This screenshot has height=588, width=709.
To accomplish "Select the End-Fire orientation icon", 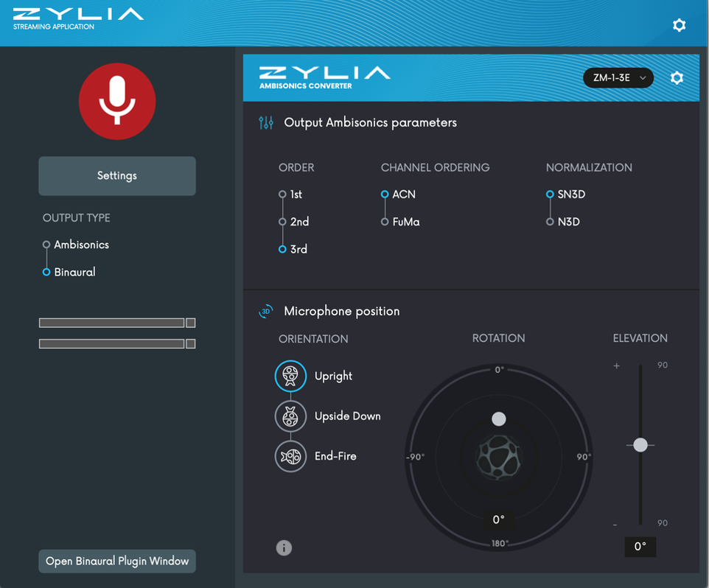I will [290, 457].
